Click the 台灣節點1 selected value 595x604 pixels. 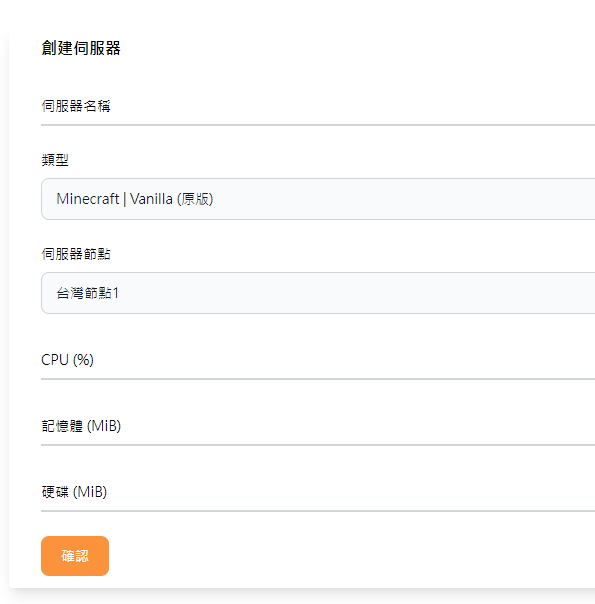pos(87,293)
